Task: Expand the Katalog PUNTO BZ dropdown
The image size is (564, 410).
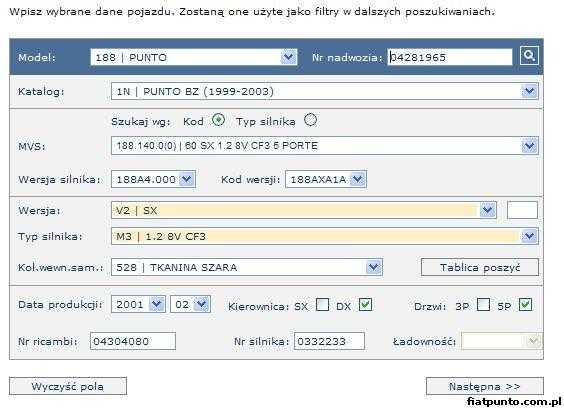Action: [325, 91]
